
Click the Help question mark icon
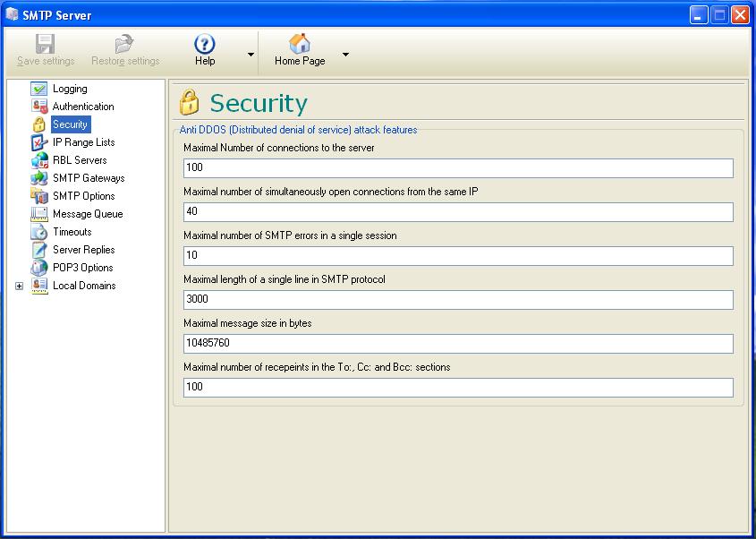click(204, 44)
